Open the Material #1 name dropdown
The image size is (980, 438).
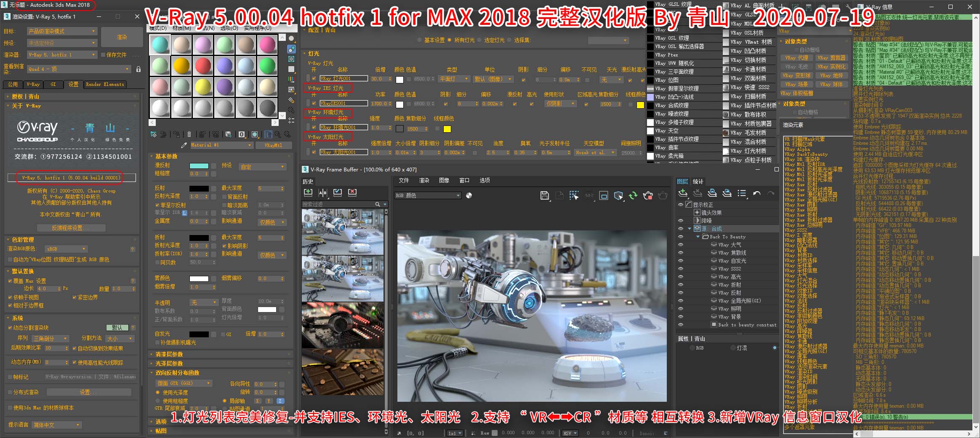click(222, 145)
